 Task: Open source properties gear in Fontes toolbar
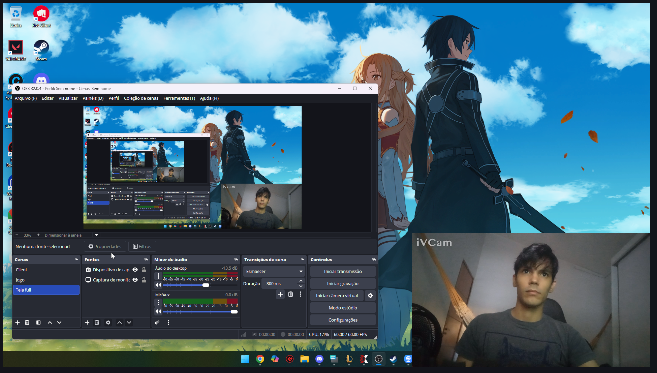[108, 322]
